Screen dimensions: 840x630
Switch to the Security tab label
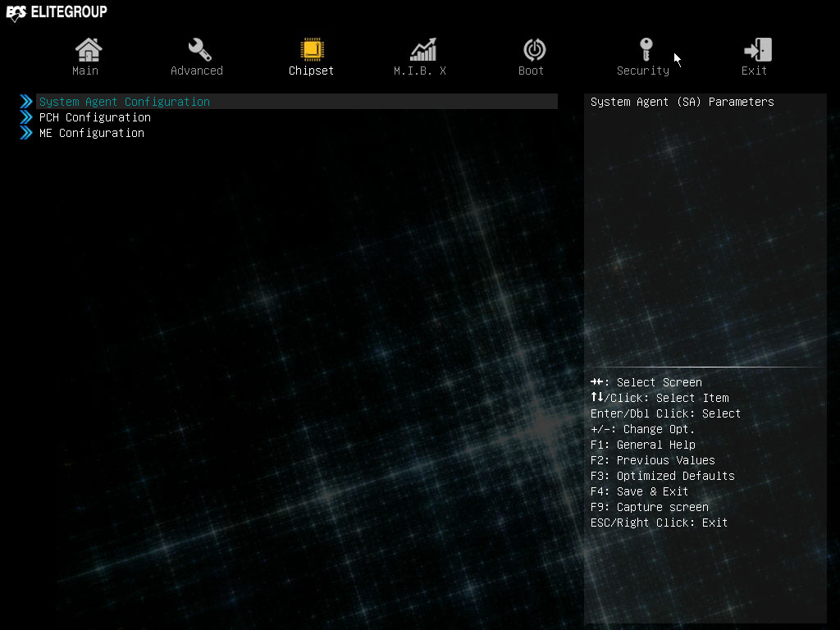coord(643,71)
